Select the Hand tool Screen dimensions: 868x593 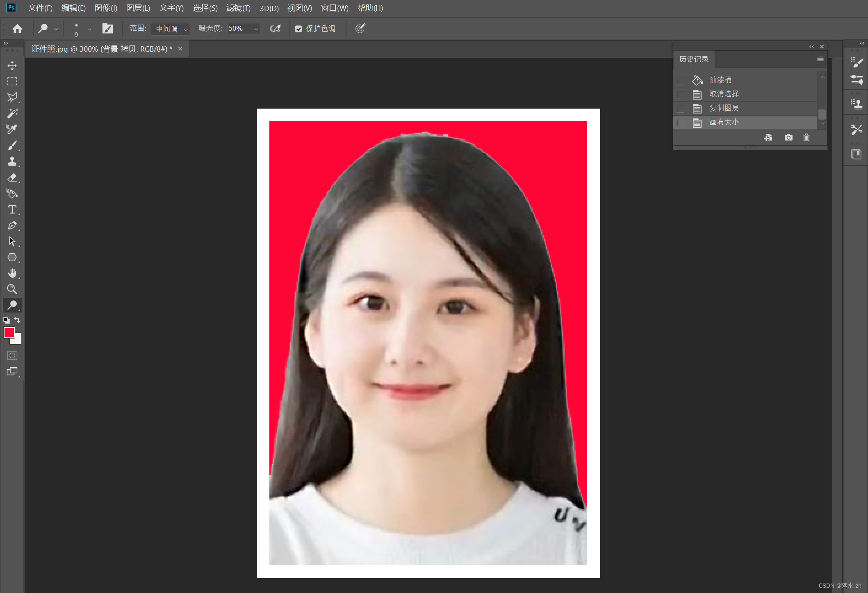tap(12, 273)
